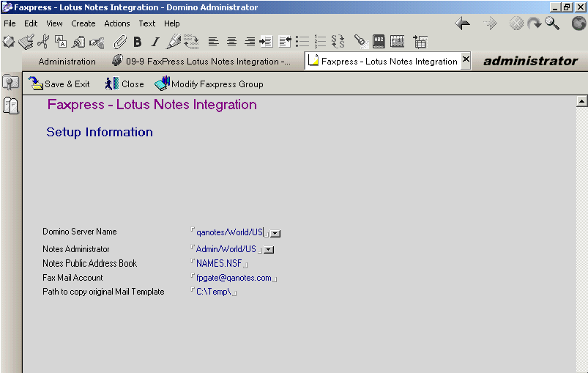Open the upper bookmark icon in left sidebar
Screen dimensions: 588x373
pos(10,83)
